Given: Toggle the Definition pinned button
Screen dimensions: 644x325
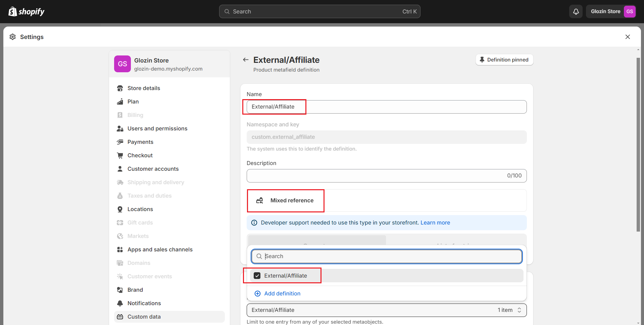Looking at the screenshot, I should tap(504, 60).
